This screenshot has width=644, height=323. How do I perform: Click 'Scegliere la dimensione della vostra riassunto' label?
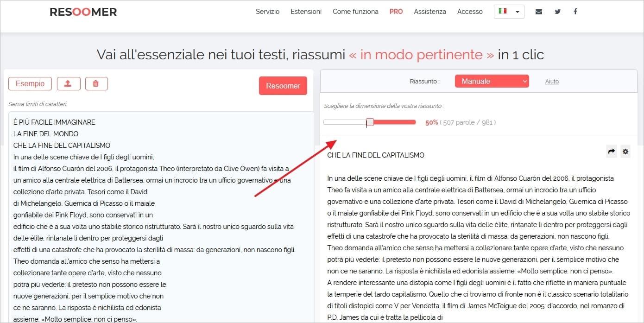384,106
